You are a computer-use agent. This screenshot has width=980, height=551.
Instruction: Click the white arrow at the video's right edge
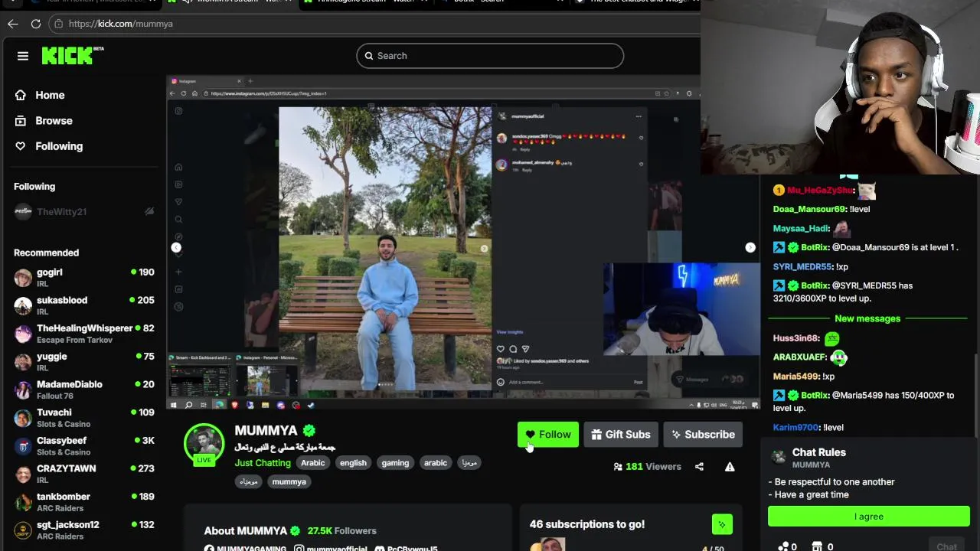click(750, 247)
